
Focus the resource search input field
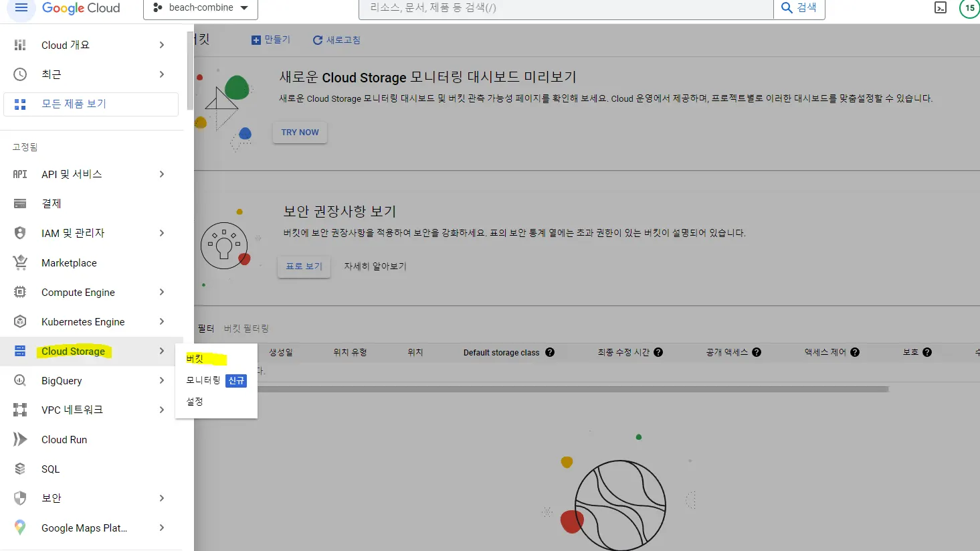point(566,8)
